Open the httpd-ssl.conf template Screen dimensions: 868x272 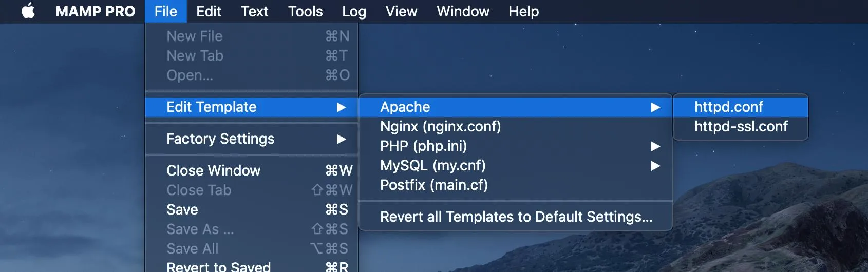pos(740,126)
